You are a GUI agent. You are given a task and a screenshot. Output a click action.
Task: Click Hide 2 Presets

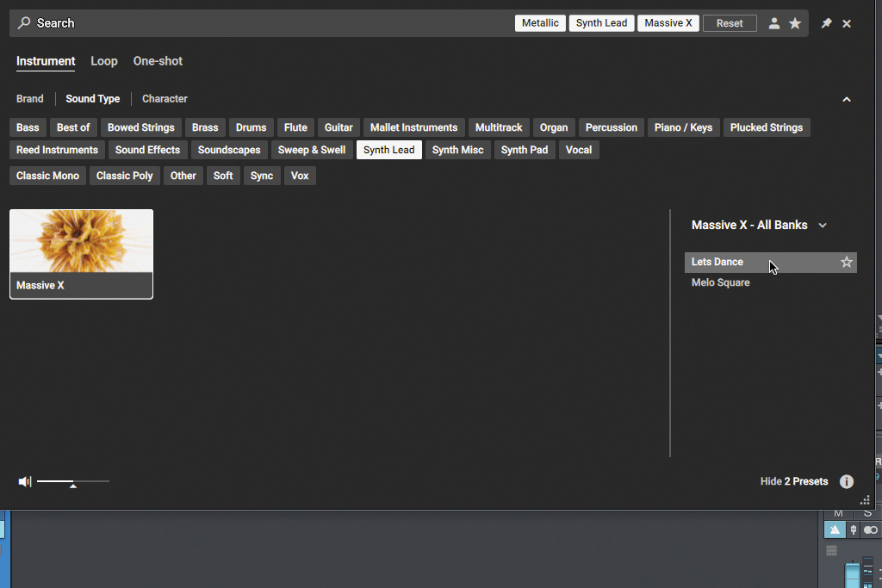(793, 482)
